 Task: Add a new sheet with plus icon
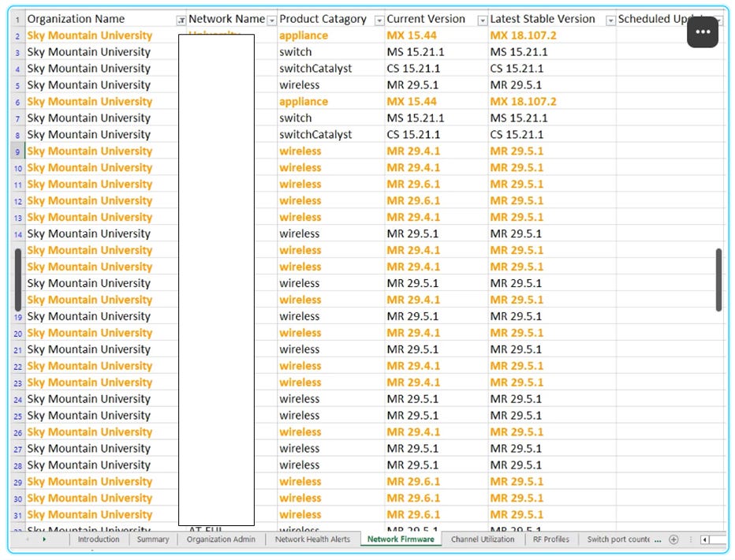pyautogui.click(x=673, y=539)
